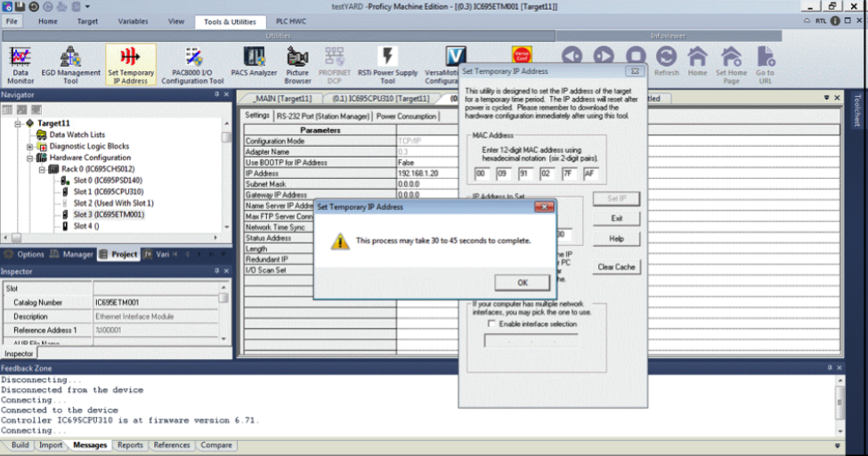Switch to the _MAIN [Target11] editor tab

[x=282, y=98]
